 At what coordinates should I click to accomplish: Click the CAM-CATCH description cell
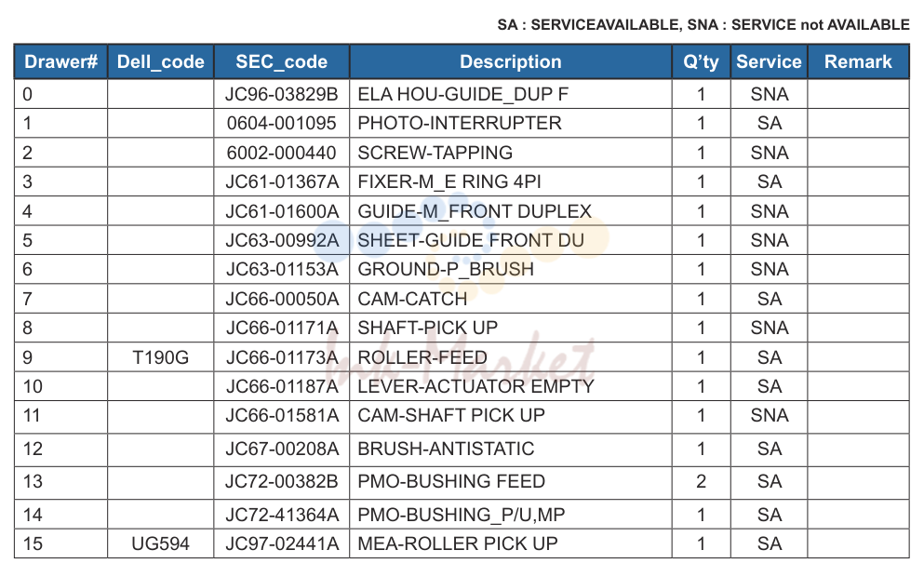click(510, 300)
